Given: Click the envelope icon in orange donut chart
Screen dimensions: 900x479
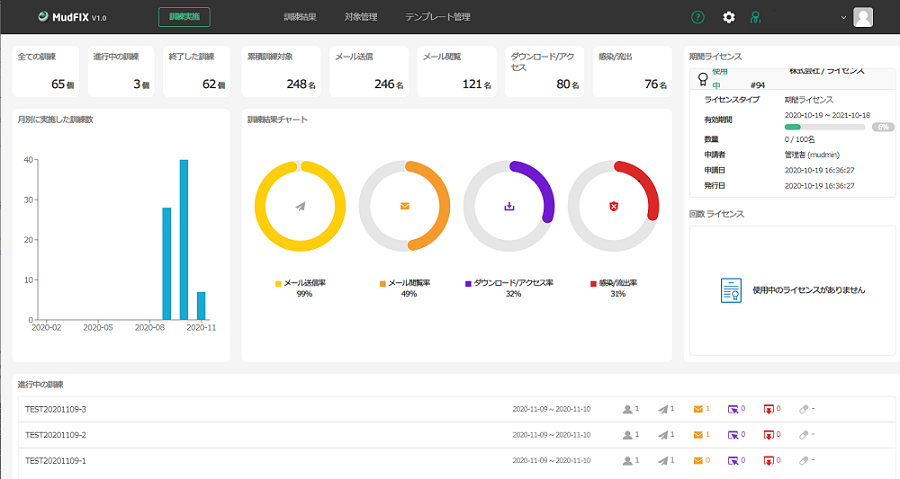Looking at the screenshot, I should [x=405, y=206].
